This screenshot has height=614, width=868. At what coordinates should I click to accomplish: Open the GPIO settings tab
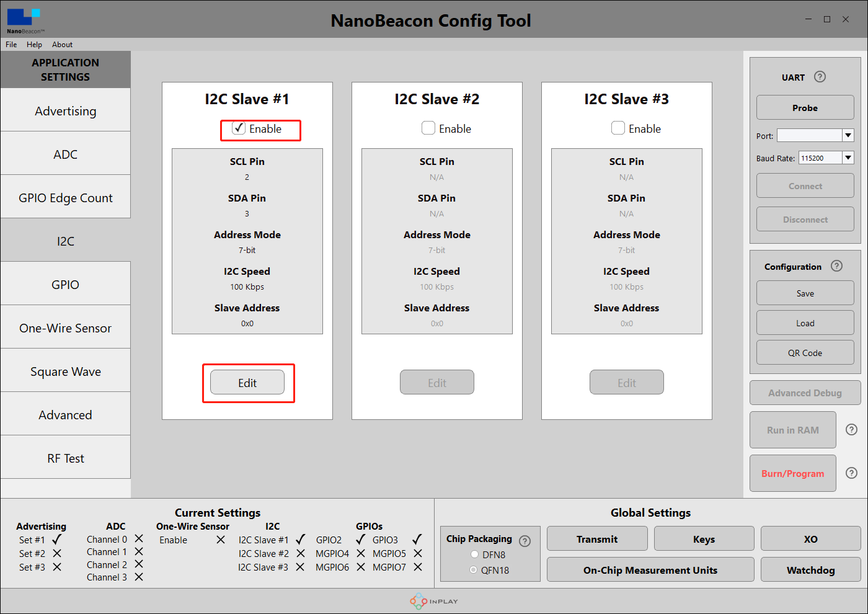(x=66, y=285)
